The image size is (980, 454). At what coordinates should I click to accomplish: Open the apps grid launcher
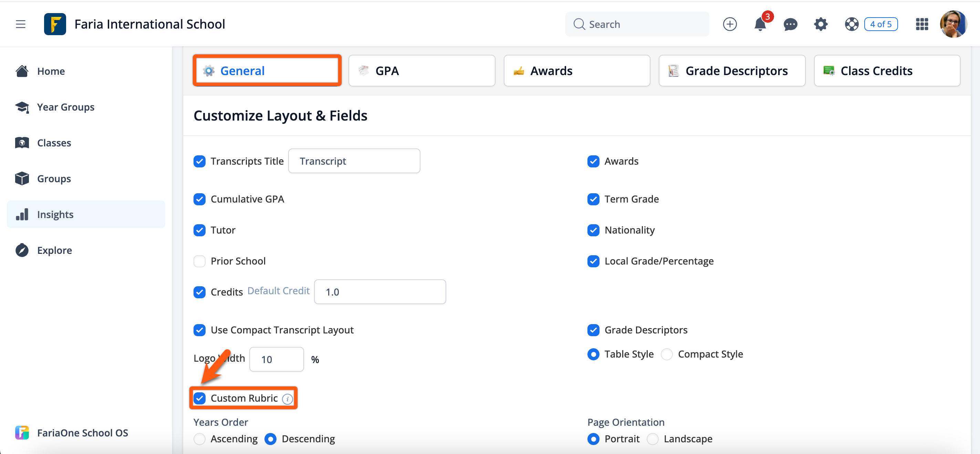(x=921, y=24)
